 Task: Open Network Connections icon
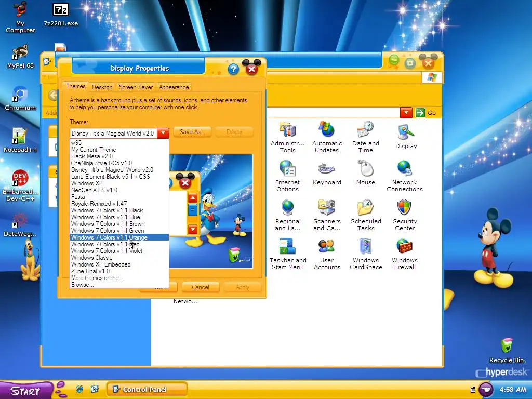(x=404, y=176)
